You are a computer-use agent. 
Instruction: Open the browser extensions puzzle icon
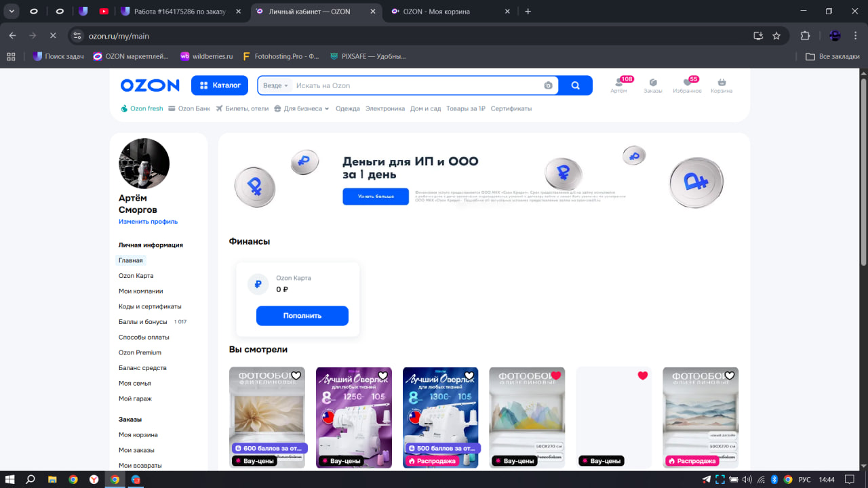click(806, 35)
